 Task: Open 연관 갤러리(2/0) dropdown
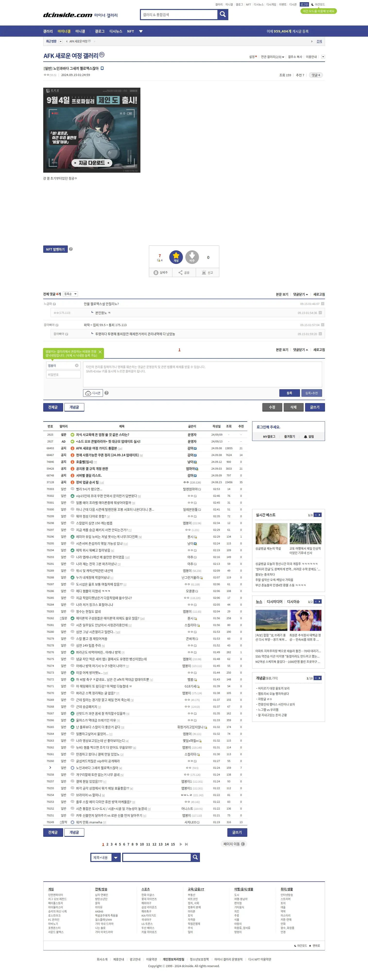click(273, 57)
